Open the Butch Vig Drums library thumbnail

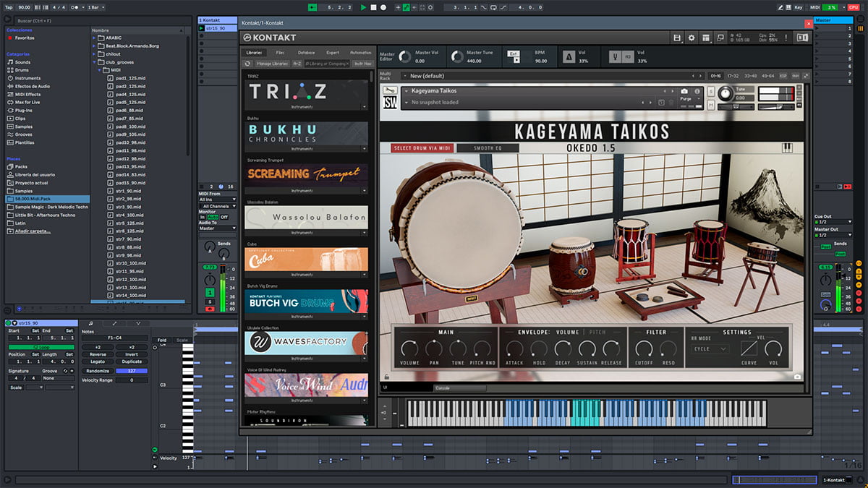[306, 301]
